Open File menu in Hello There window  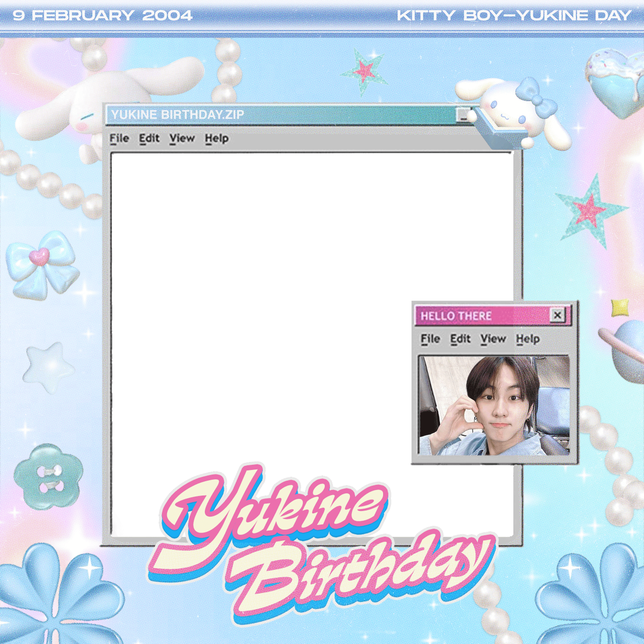430,339
